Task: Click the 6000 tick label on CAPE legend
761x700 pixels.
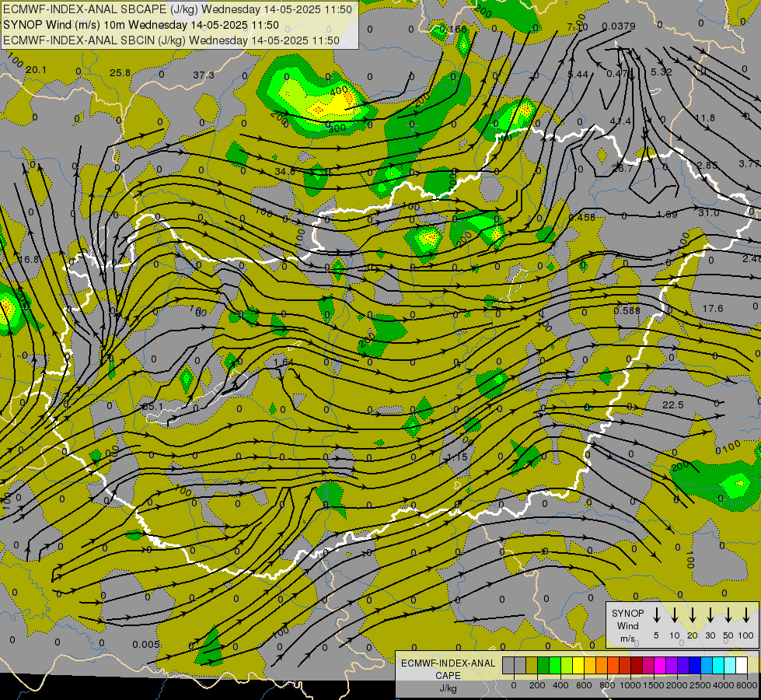Action: click(x=747, y=685)
